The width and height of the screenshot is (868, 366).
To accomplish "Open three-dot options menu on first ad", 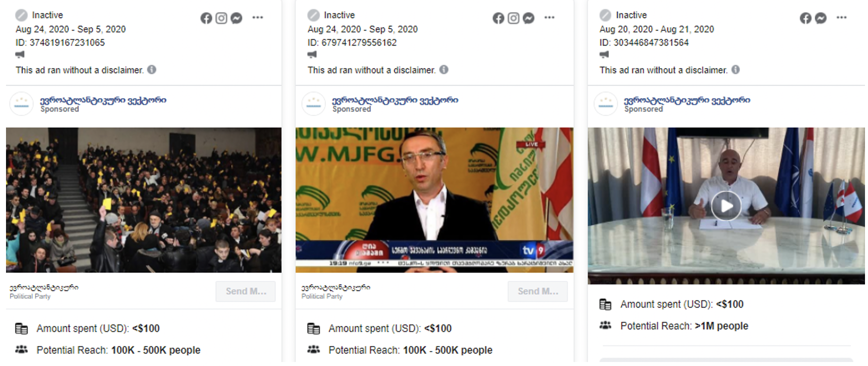I will tap(258, 17).
